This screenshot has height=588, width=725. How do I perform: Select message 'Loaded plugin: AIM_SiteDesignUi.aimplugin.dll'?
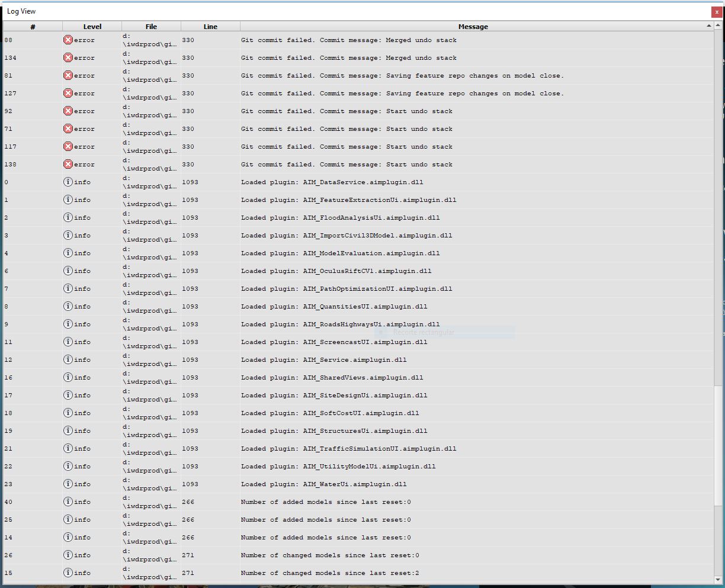click(334, 395)
